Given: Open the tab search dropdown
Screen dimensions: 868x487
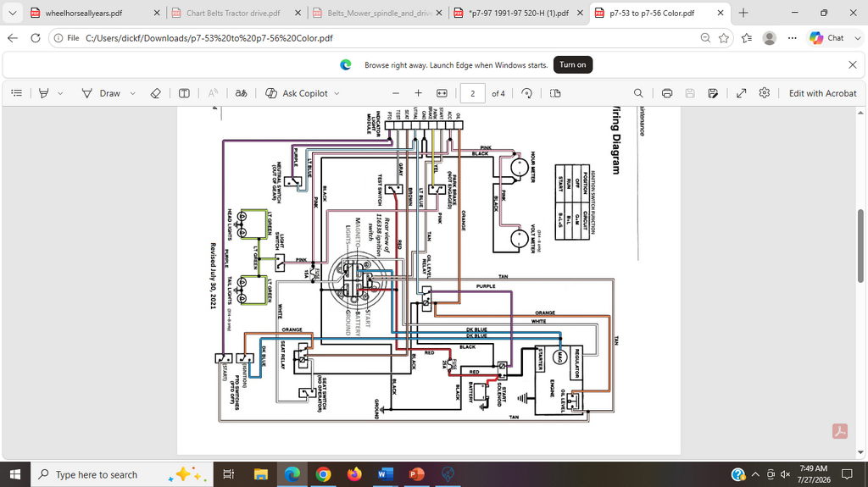Looking at the screenshot, I should (12, 13).
